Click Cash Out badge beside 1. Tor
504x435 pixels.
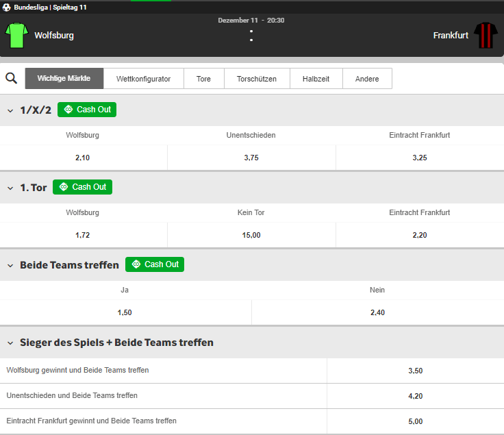(x=82, y=187)
